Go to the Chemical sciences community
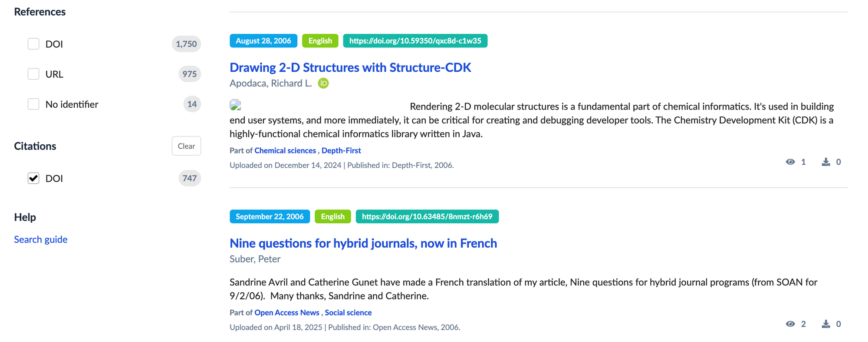Screen dimensions: 868x342 (x=285, y=150)
